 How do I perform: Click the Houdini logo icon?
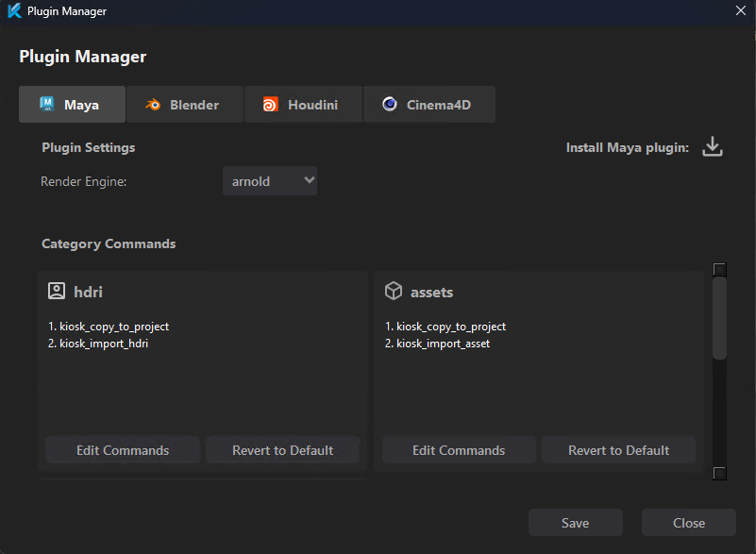point(271,104)
